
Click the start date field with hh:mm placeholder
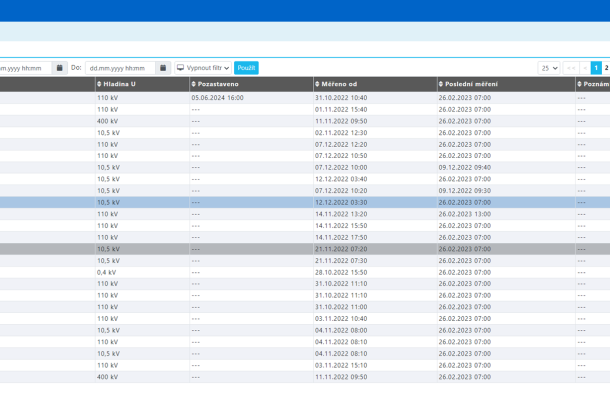[x=24, y=68]
